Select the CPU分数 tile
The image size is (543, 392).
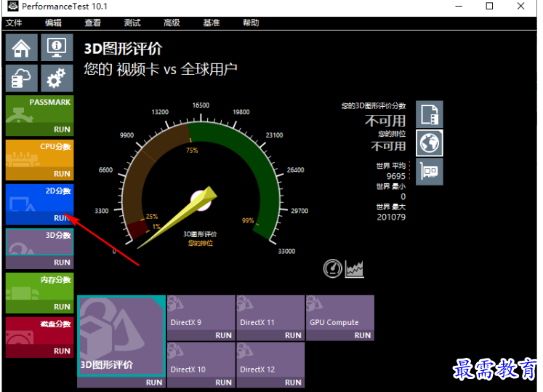[39, 153]
